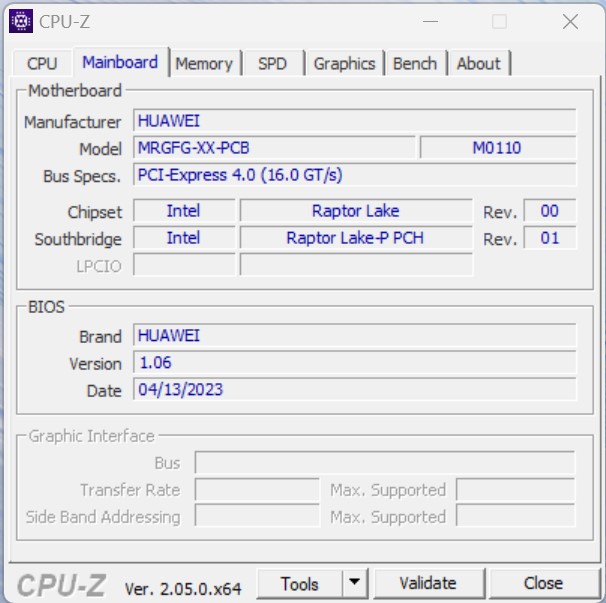The height and width of the screenshot is (603, 606).
Task: Click the empty Side Band Addressing field
Action: tap(257, 516)
